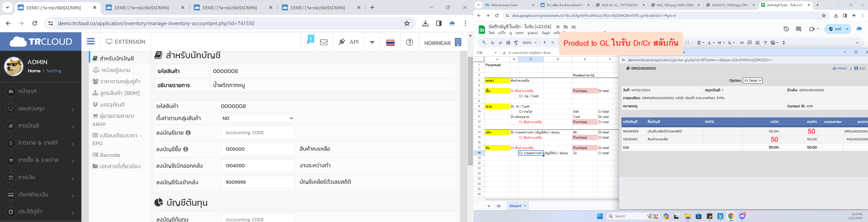Open the All Detail option dropdown
The width and height of the screenshot is (868, 222).
coord(752,80)
